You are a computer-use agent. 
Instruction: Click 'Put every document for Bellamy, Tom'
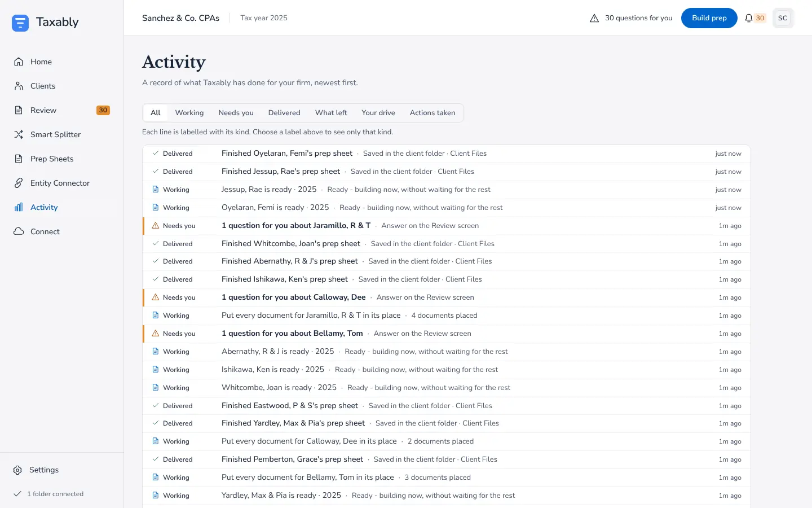click(308, 477)
